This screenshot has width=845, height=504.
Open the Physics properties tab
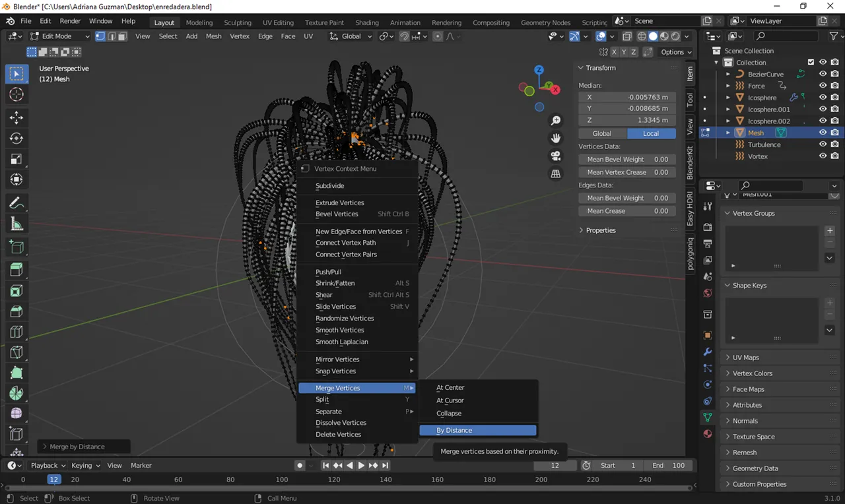pos(708,384)
